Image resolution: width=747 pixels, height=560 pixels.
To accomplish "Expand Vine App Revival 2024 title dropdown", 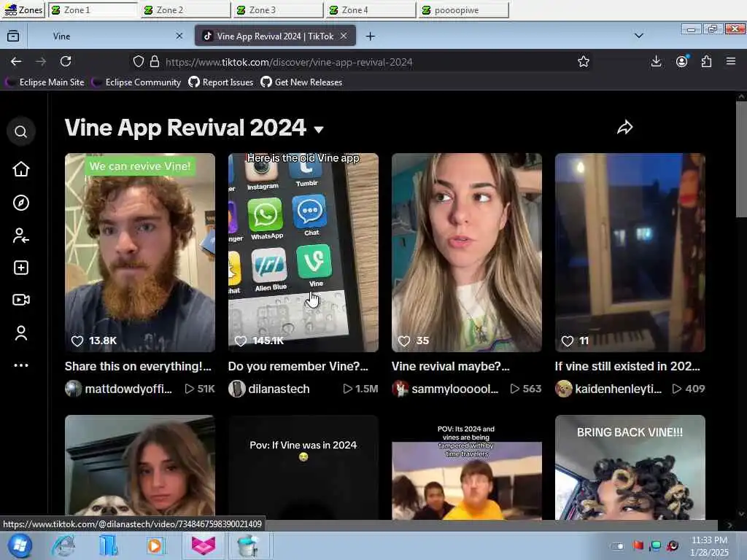I will (x=319, y=129).
